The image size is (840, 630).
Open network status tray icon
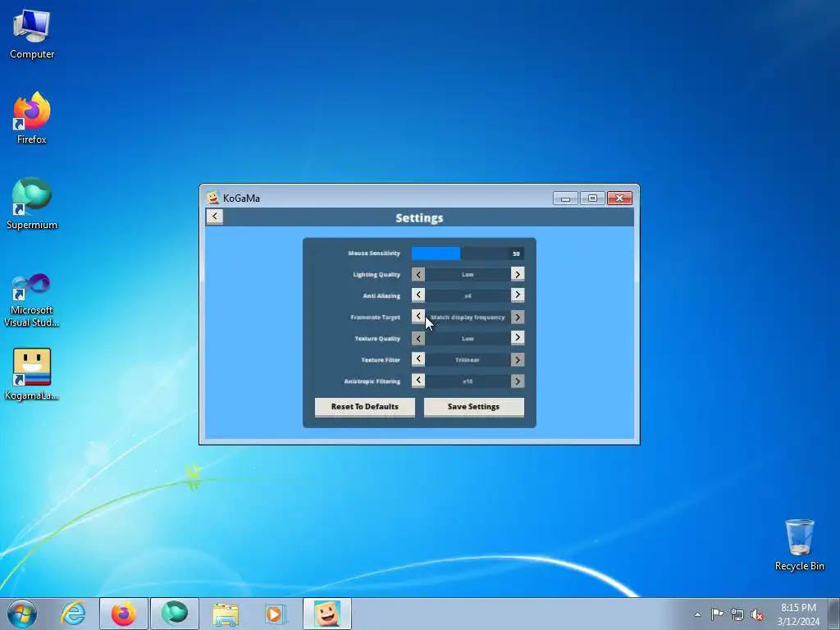[x=737, y=614]
